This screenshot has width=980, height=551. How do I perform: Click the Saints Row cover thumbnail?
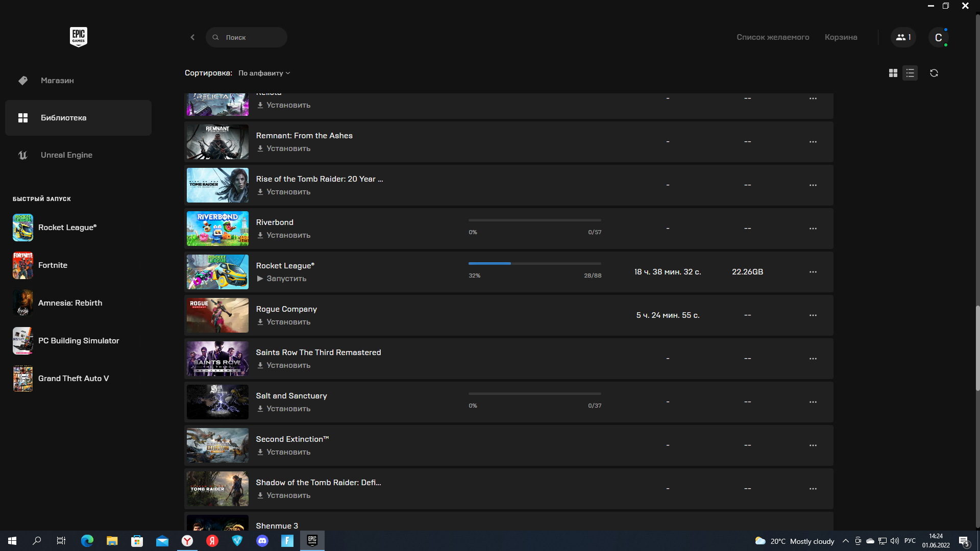click(217, 359)
